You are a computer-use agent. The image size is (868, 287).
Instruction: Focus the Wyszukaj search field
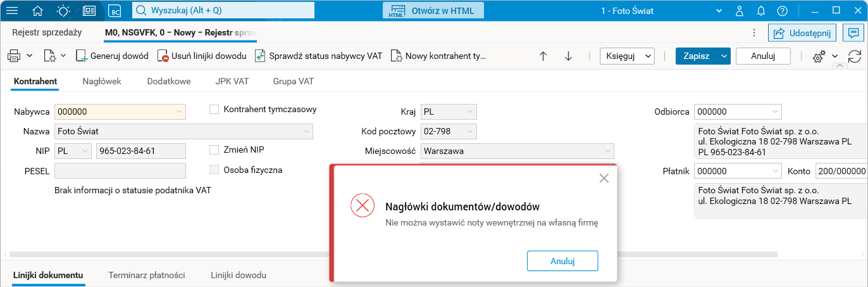click(223, 11)
